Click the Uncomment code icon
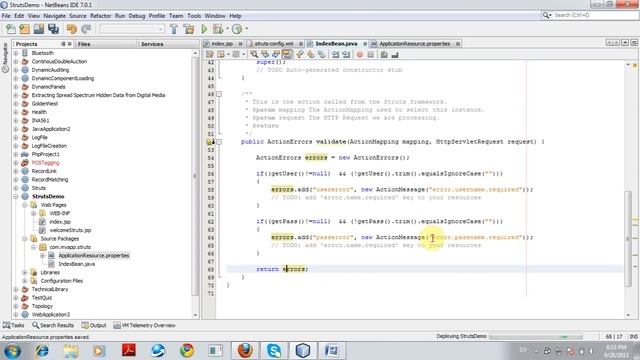Image resolution: width=640 pixels, height=360 pixels. click(x=395, y=54)
